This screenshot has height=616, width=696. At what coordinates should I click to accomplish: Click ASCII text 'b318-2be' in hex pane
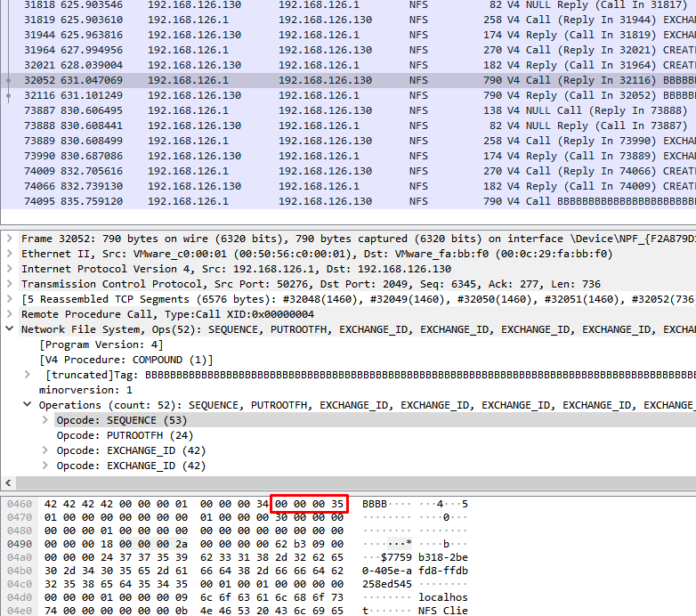pyautogui.click(x=443, y=557)
